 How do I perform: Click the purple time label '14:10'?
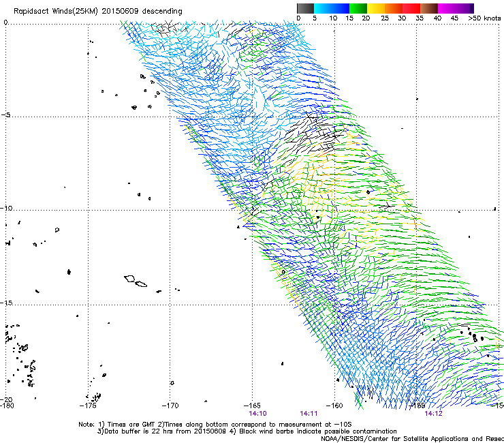pyautogui.click(x=257, y=414)
